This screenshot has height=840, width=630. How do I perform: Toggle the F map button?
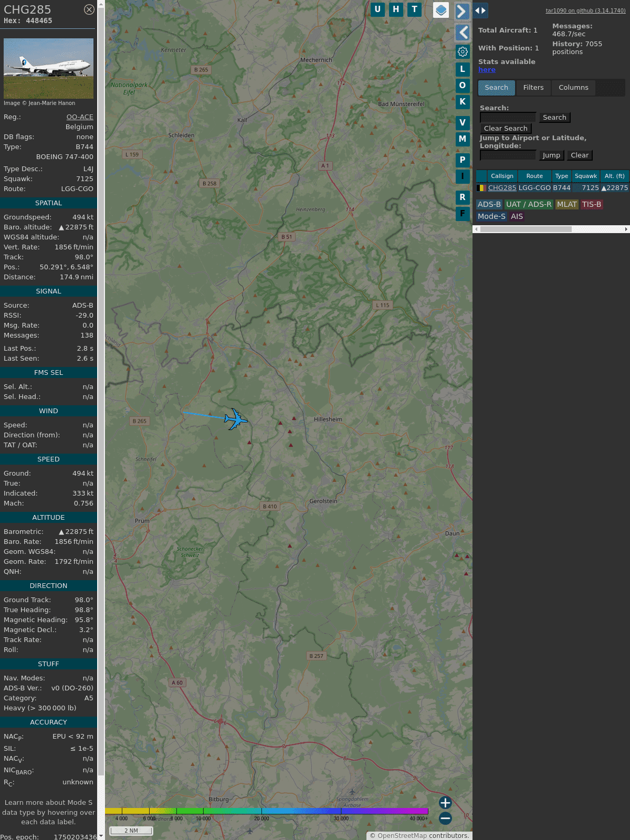pyautogui.click(x=463, y=214)
